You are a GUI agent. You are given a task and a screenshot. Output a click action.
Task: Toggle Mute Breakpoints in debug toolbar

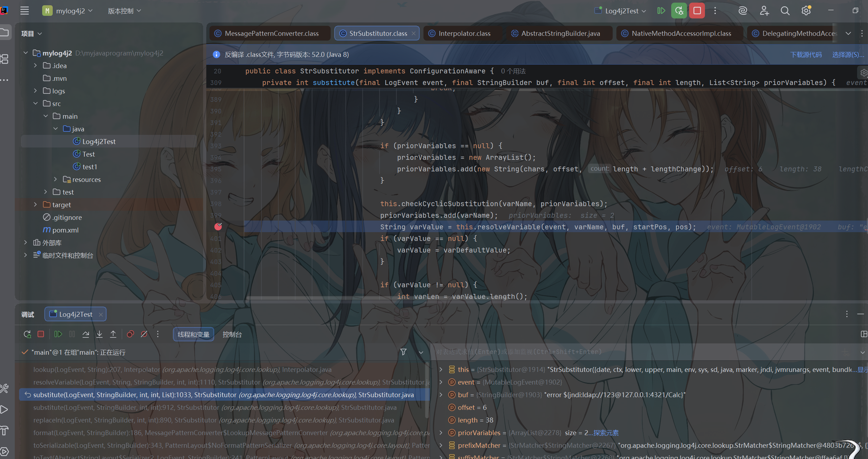point(144,334)
